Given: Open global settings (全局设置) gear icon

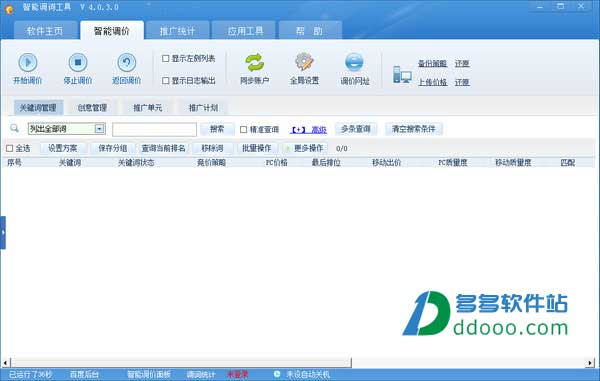Looking at the screenshot, I should [x=305, y=62].
